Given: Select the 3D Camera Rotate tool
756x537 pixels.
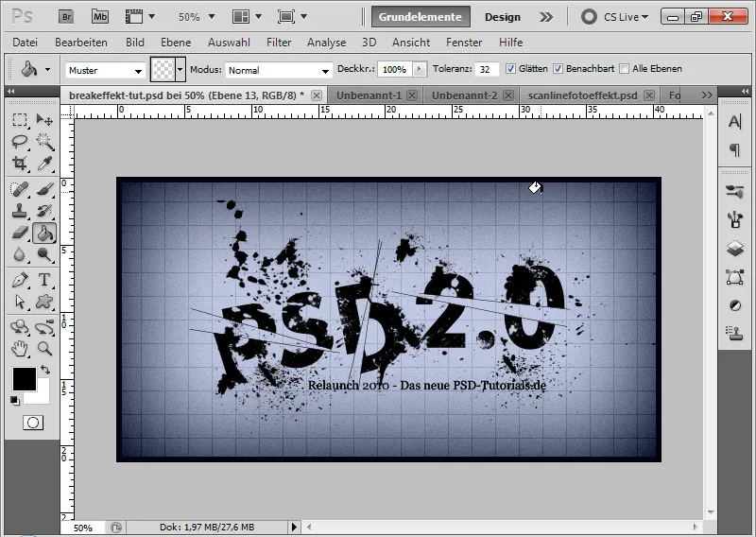Looking at the screenshot, I should coord(44,327).
